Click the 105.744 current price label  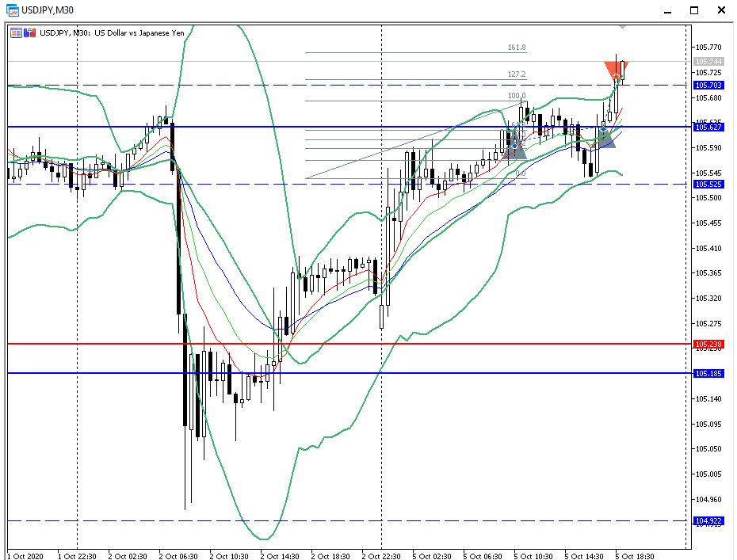click(708, 62)
